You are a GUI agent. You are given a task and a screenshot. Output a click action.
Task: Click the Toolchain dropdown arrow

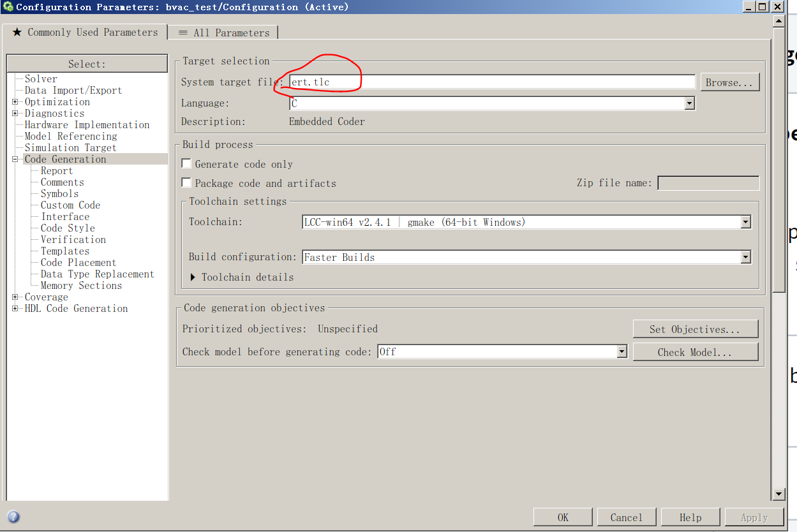[745, 221]
